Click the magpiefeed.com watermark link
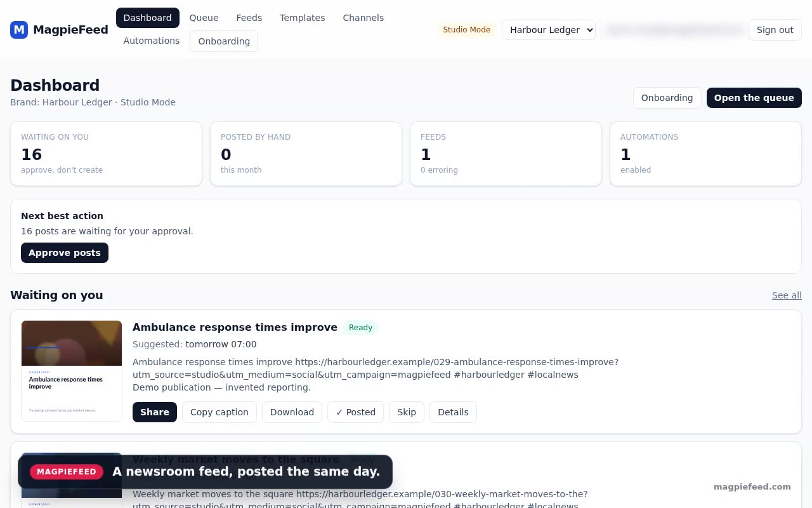812x508 pixels. (x=752, y=487)
